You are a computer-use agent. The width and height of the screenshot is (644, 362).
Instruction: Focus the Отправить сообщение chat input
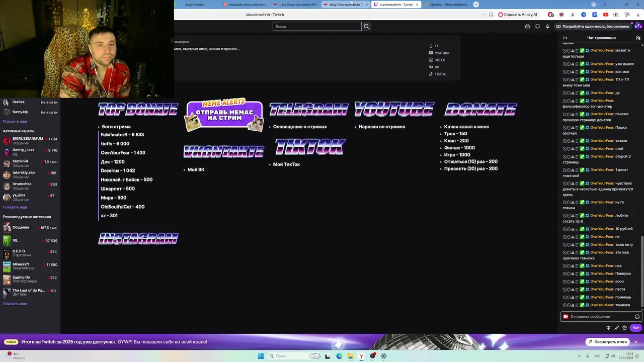pos(601,317)
